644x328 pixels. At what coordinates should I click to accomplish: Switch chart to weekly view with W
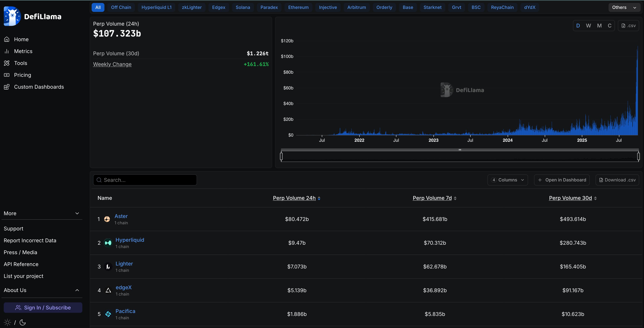coord(589,25)
